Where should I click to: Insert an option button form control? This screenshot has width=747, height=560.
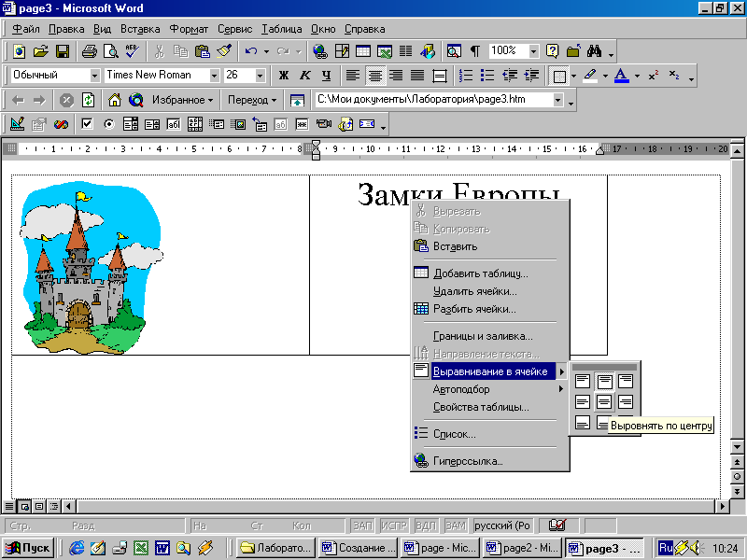coord(109,125)
